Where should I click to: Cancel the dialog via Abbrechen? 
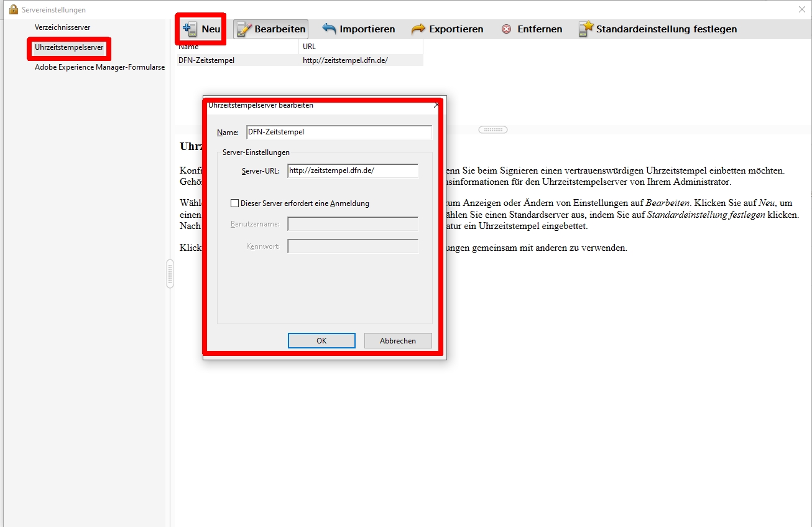pyautogui.click(x=397, y=340)
